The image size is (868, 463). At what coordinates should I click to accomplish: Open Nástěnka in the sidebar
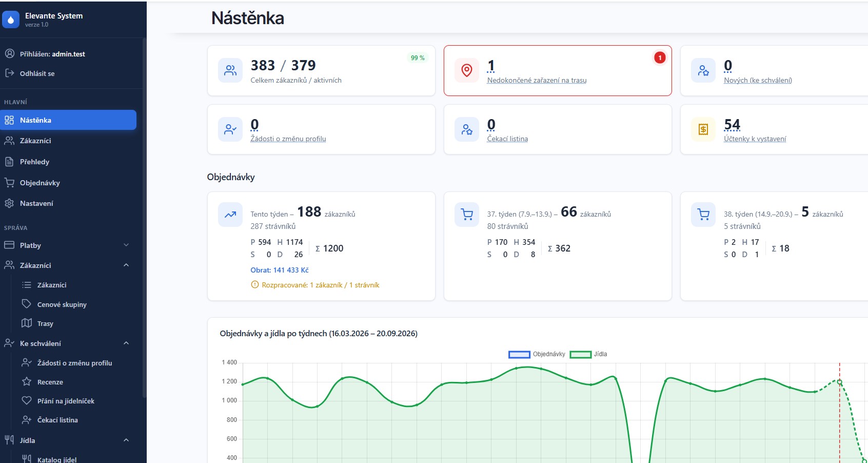click(68, 120)
